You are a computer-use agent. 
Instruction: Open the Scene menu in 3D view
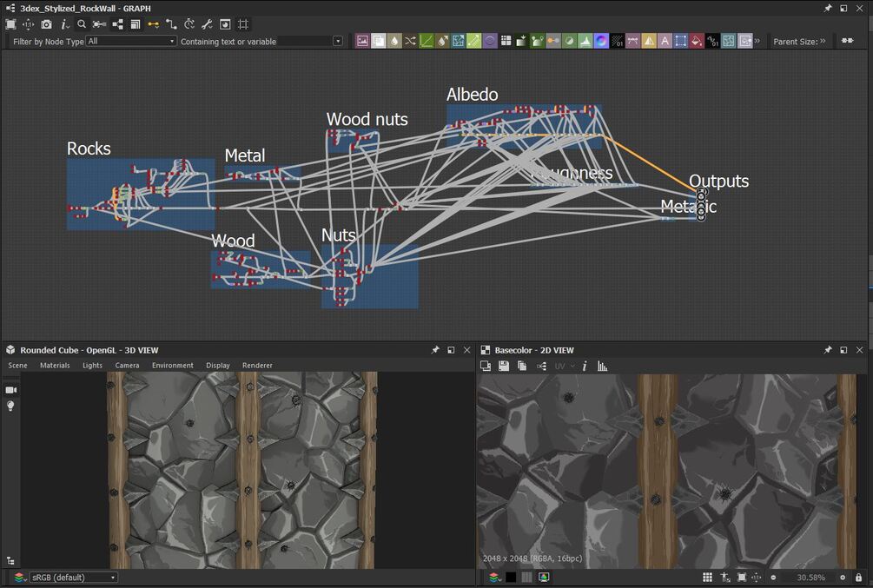click(x=18, y=366)
